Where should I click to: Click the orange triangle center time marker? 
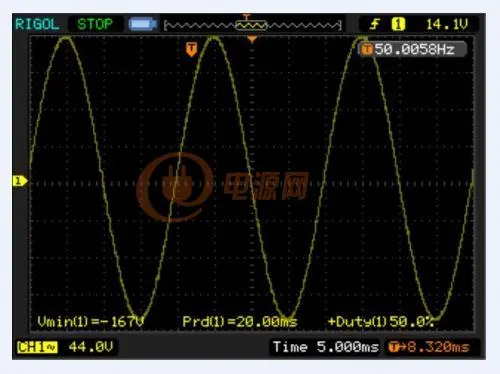(x=252, y=40)
